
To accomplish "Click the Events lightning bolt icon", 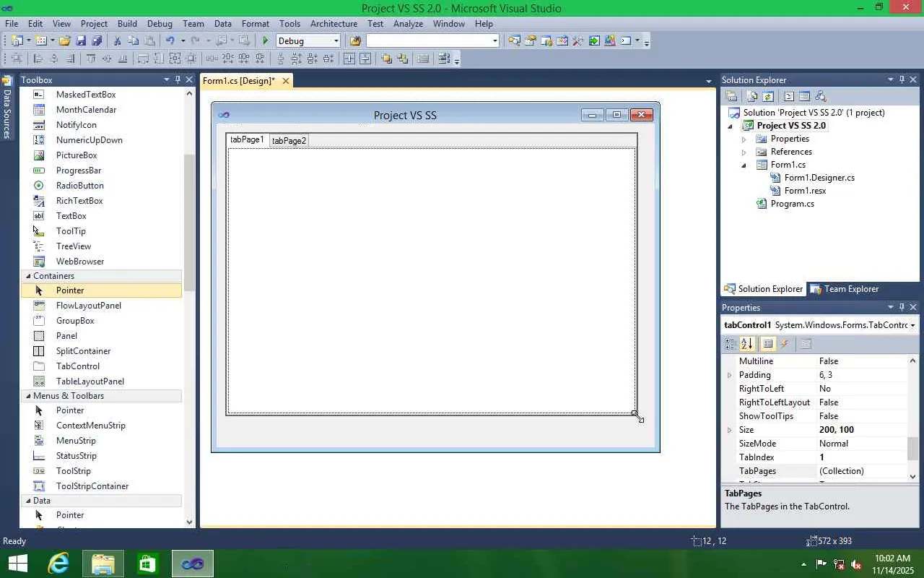I will point(785,344).
